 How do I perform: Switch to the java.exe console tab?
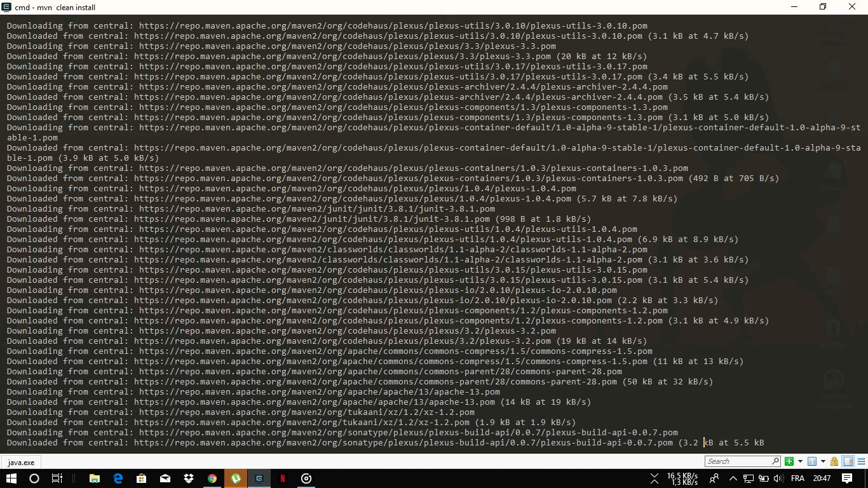click(x=20, y=462)
